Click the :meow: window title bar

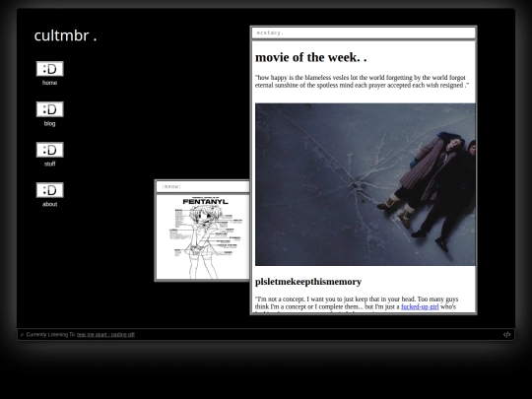click(203, 186)
